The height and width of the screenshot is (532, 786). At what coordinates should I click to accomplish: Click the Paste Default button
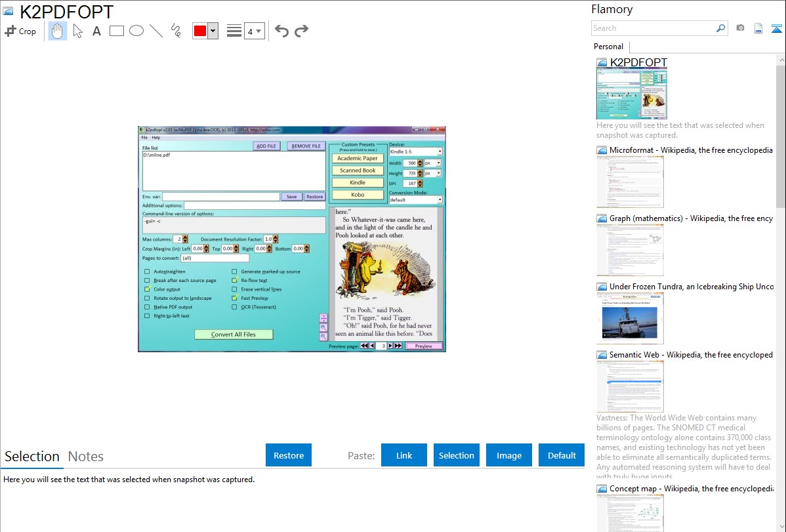[562, 455]
